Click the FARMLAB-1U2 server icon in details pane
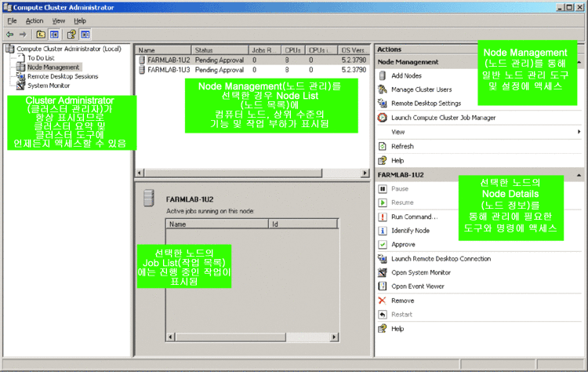This screenshot has width=588, height=372. click(149, 199)
